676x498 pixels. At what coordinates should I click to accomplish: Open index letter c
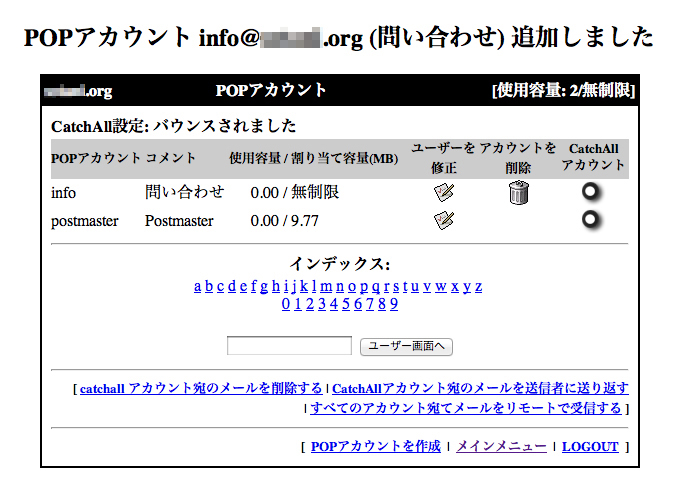(x=220, y=286)
